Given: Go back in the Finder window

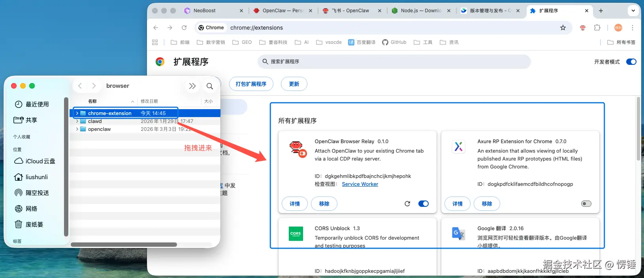Looking at the screenshot, I should tap(80, 86).
